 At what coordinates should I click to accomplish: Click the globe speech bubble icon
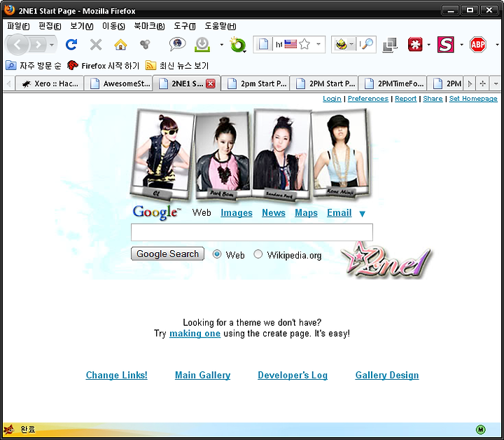pyautogui.click(x=177, y=44)
